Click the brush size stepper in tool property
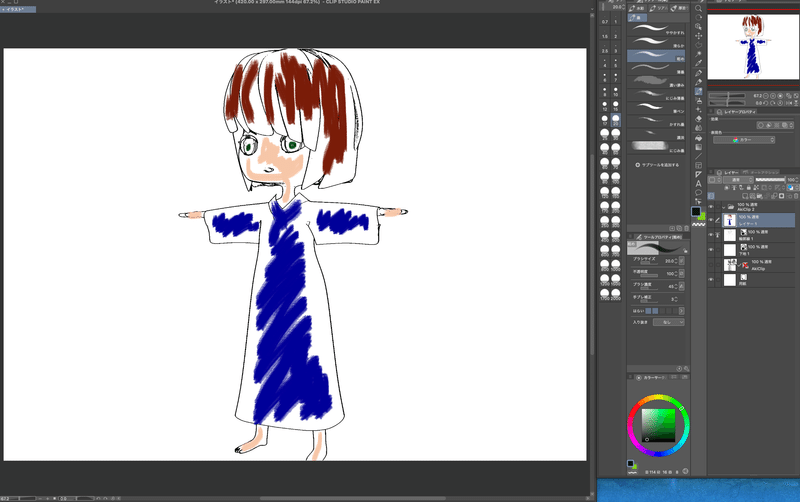800x502 pixels. point(676,261)
